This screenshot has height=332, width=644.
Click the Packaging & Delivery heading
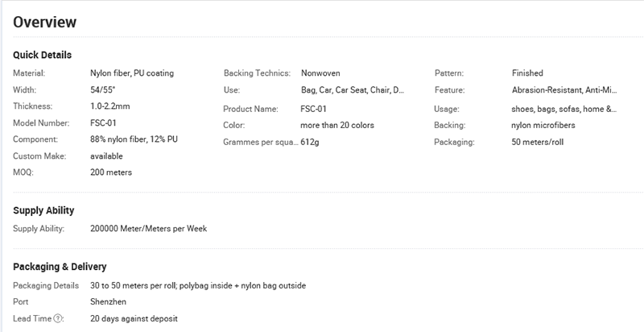click(x=60, y=267)
